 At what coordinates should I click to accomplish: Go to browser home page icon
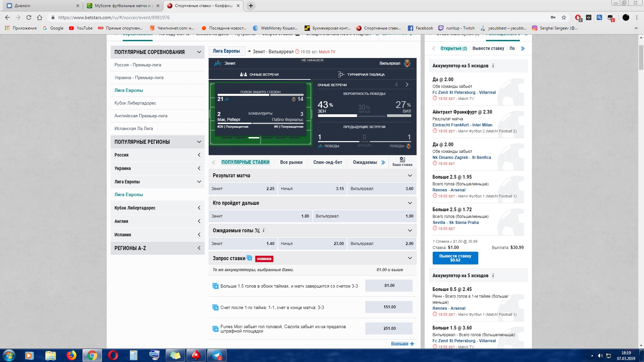pyautogui.click(x=40, y=17)
